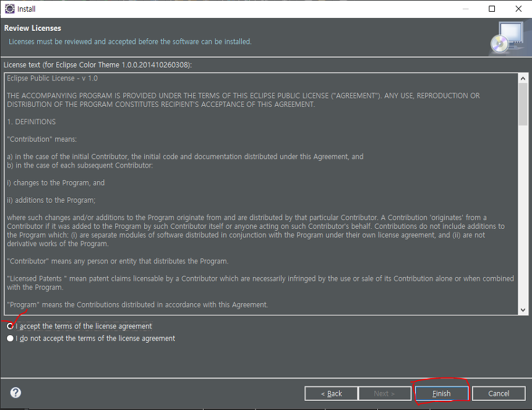Click the Eclipse icon in the title bar
Image resolution: width=532 pixels, height=410 pixels.
click(x=9, y=9)
